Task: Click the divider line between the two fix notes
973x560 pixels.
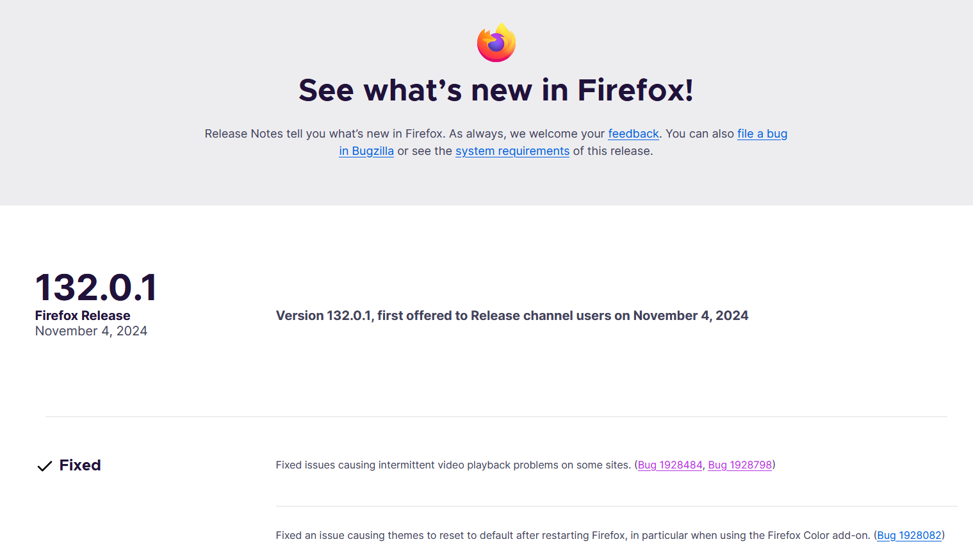Action: pyautogui.click(x=616, y=506)
